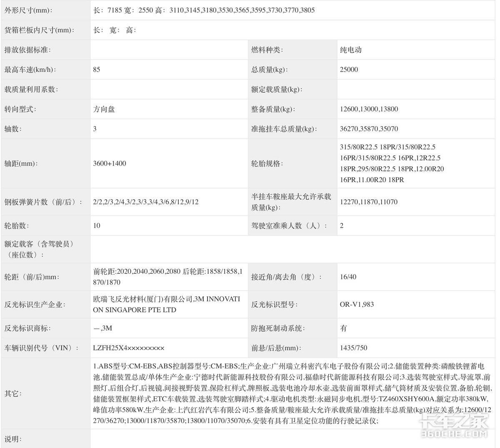
Task: Click the 方向盘 steering type value
Action: click(104, 109)
